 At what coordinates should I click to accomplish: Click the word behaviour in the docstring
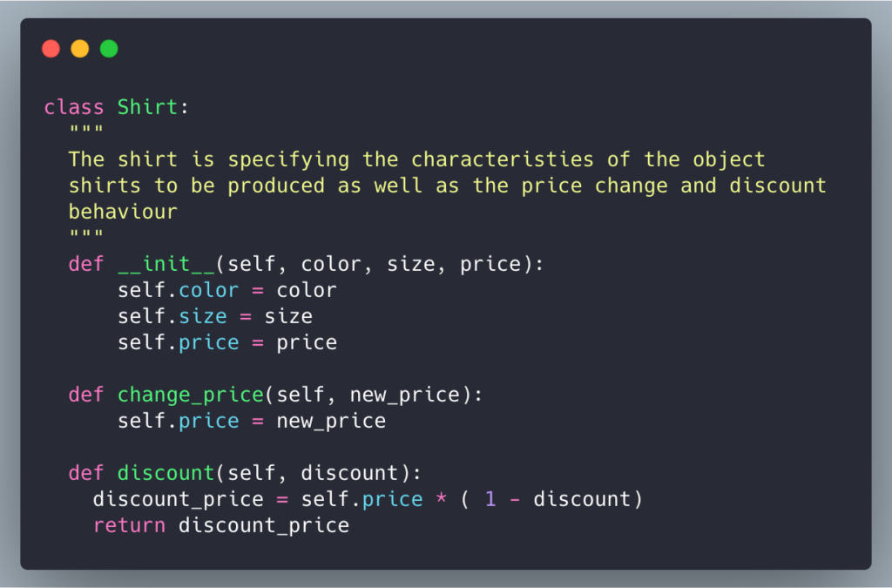pos(123,212)
